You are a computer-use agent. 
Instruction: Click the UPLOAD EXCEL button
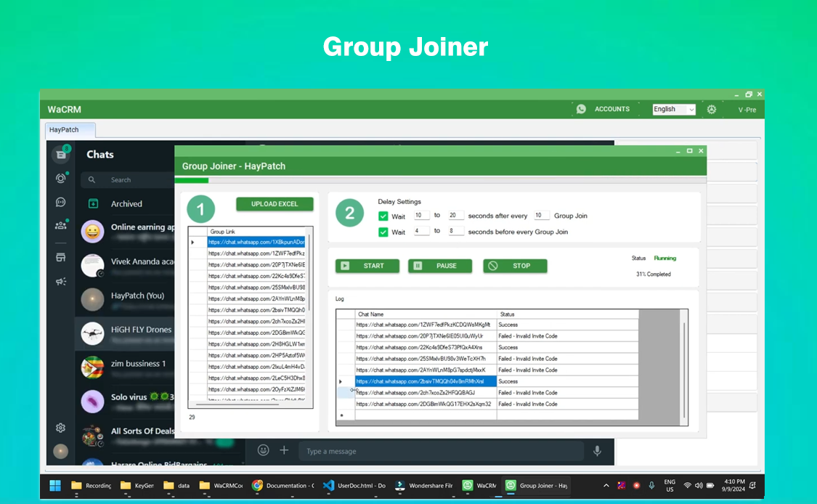click(x=275, y=204)
